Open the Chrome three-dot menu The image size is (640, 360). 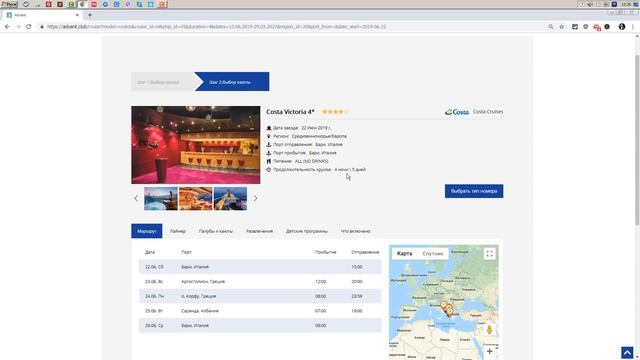[x=633, y=27]
